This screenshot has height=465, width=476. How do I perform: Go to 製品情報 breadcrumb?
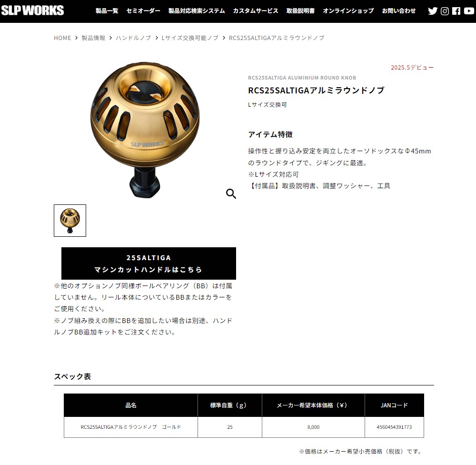coord(93,38)
